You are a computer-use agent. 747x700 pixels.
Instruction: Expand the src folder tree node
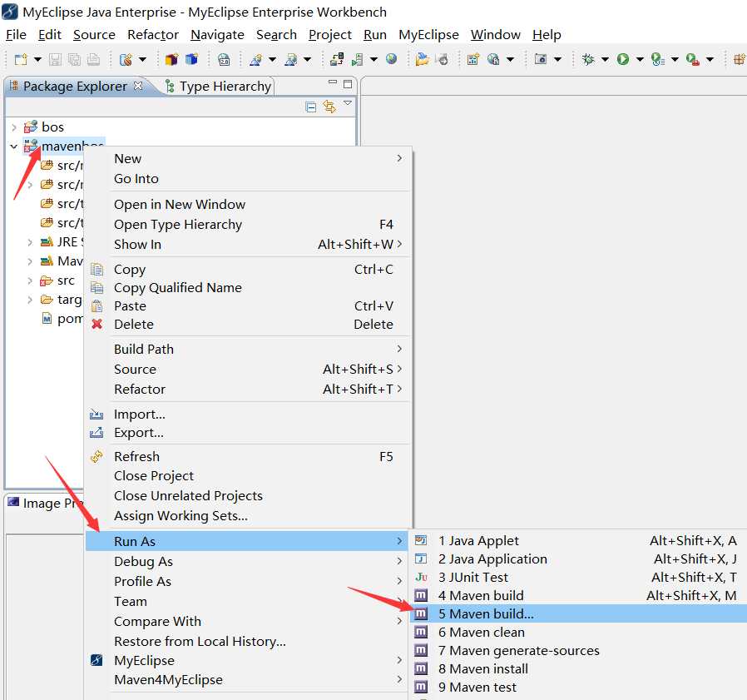[x=30, y=280]
